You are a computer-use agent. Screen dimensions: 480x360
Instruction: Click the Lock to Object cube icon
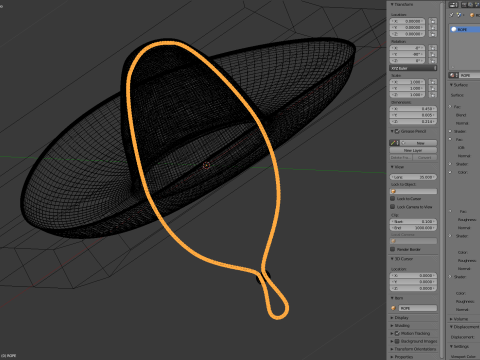[x=393, y=191]
